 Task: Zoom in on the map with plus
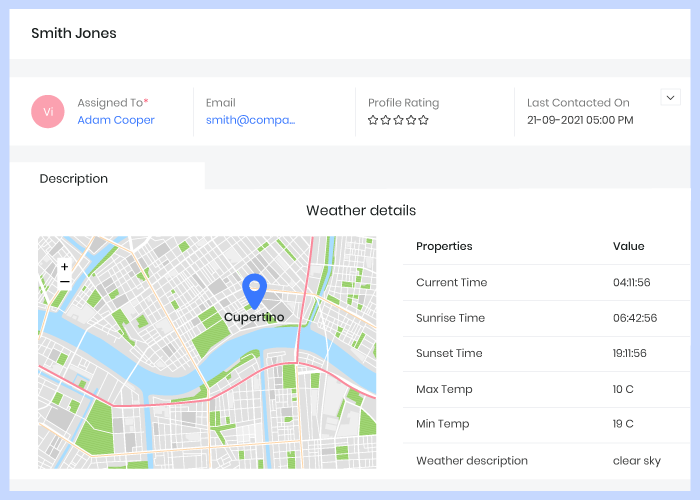(64, 267)
